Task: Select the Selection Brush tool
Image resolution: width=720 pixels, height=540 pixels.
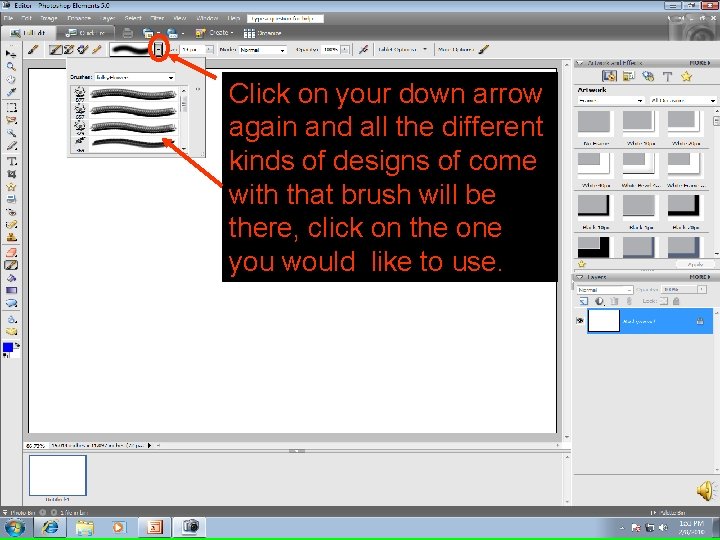Action: tap(11, 146)
